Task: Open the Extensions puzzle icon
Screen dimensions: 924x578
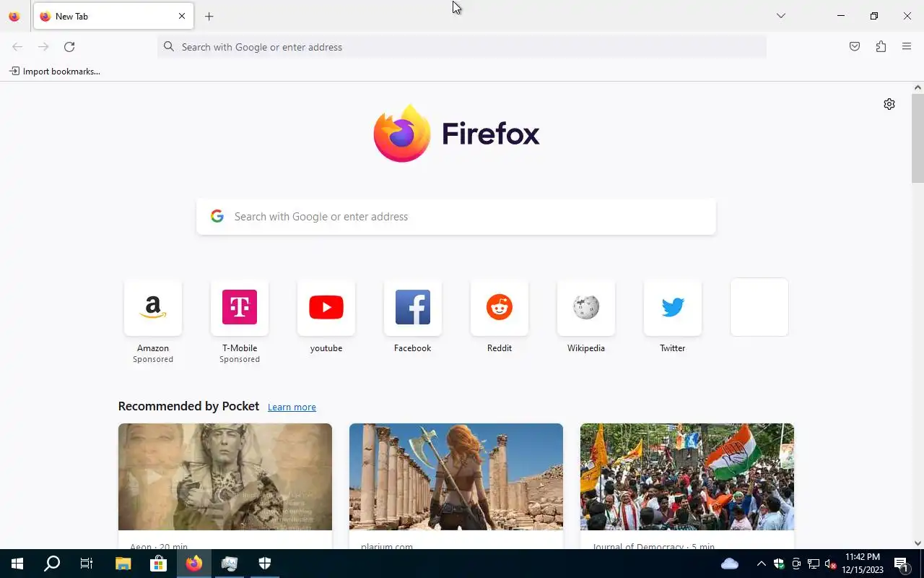Action: [x=881, y=47]
